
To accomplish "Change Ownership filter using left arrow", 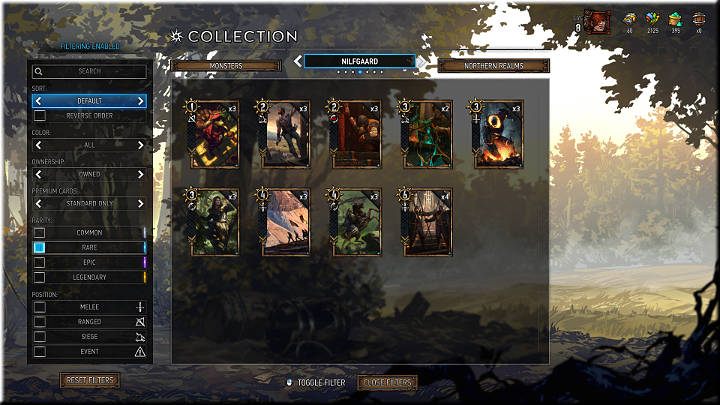I will coord(39,174).
